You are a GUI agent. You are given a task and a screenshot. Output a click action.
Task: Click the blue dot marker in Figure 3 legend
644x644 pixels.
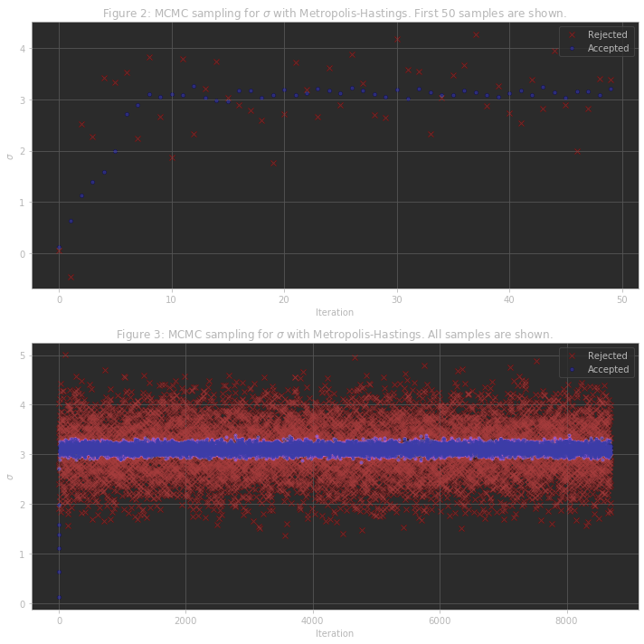click(x=573, y=369)
